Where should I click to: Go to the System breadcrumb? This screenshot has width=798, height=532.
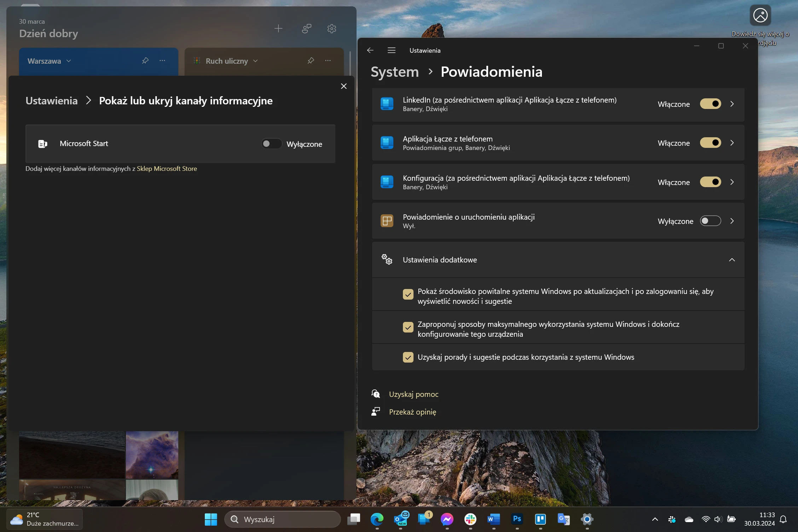[x=394, y=72]
